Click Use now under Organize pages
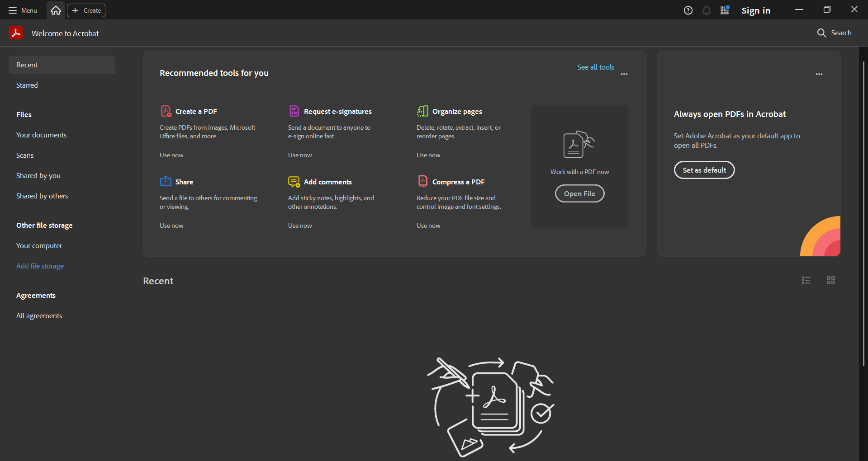 (428, 155)
